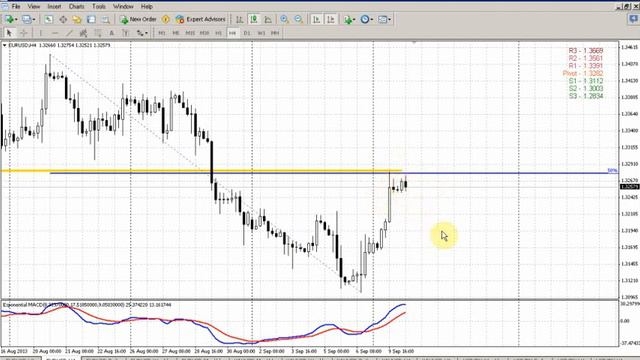Select the text label tool

126,33
